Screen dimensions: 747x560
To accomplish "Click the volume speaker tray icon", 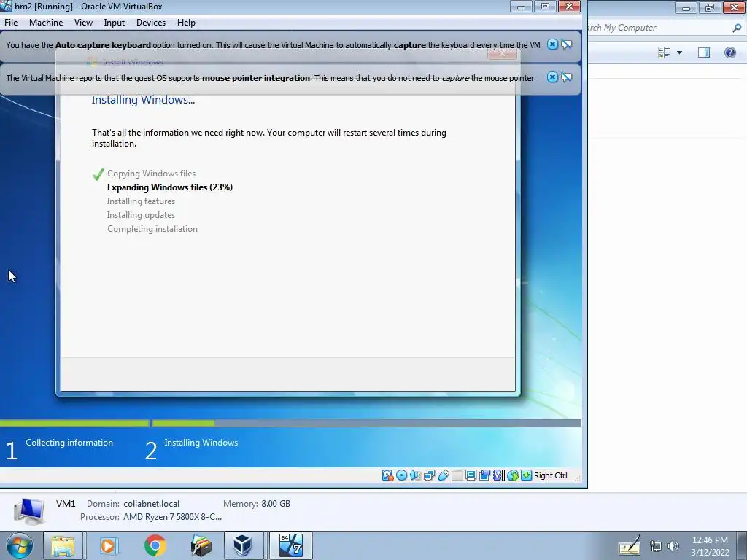I will (x=673, y=546).
